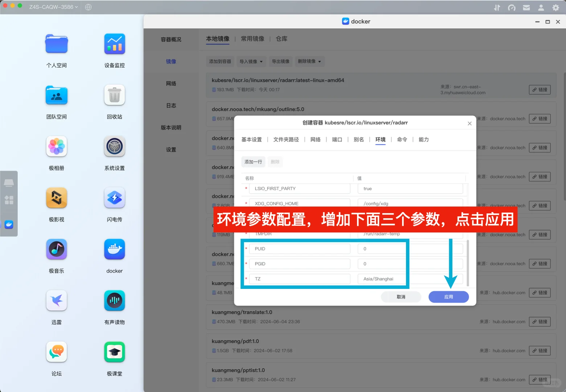Expand the 删除镜像 dropdown
The width and height of the screenshot is (566, 392).
tap(309, 61)
